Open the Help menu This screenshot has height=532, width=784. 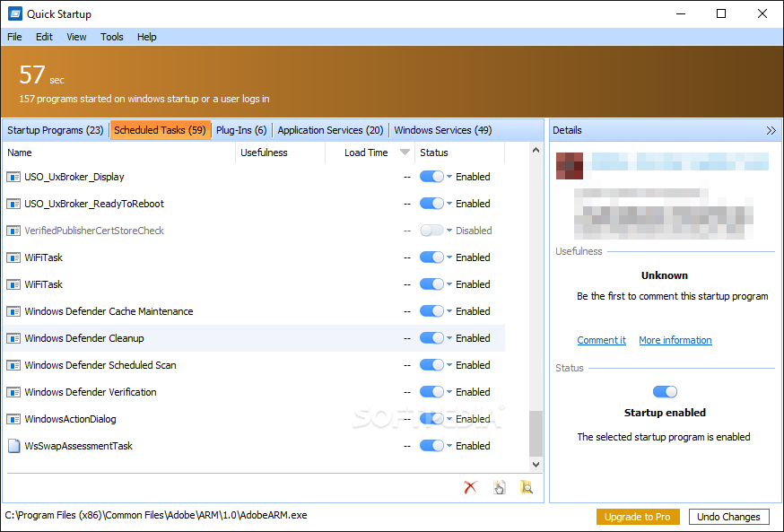pyautogui.click(x=146, y=37)
